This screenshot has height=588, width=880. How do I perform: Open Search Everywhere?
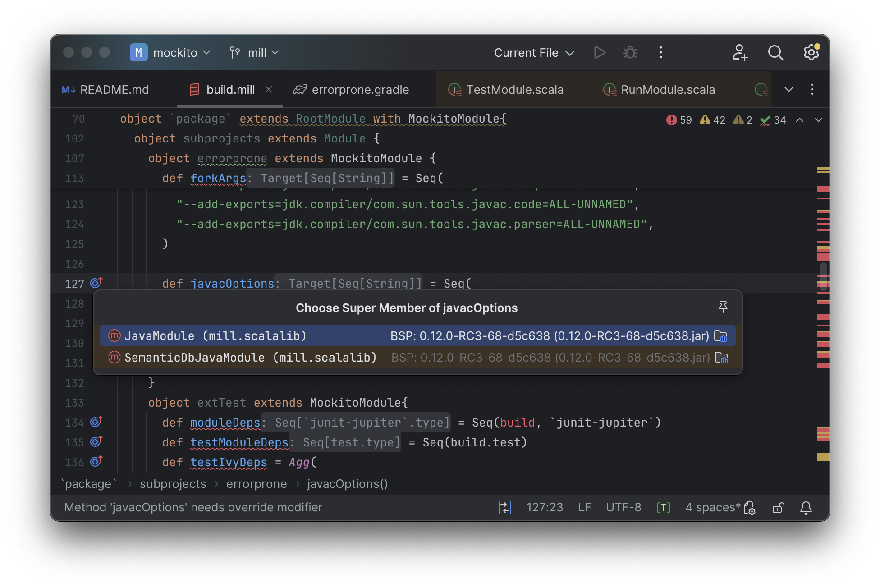click(x=776, y=52)
